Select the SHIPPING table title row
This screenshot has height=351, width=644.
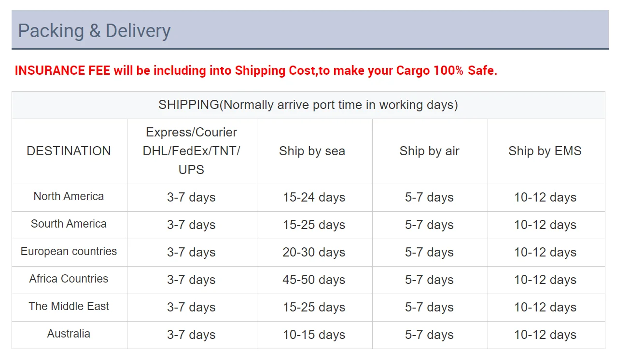[308, 105]
